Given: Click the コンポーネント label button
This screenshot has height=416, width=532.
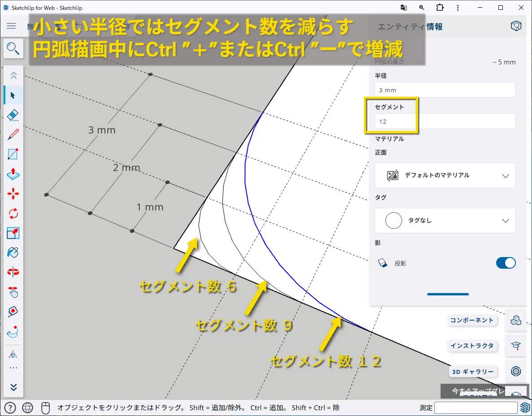Looking at the screenshot, I should point(472,320).
